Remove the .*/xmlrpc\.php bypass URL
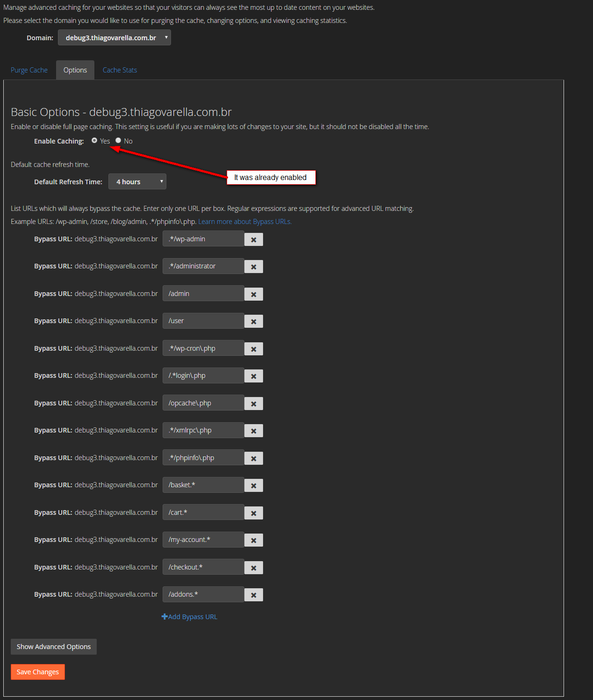The width and height of the screenshot is (593, 700). [x=254, y=431]
